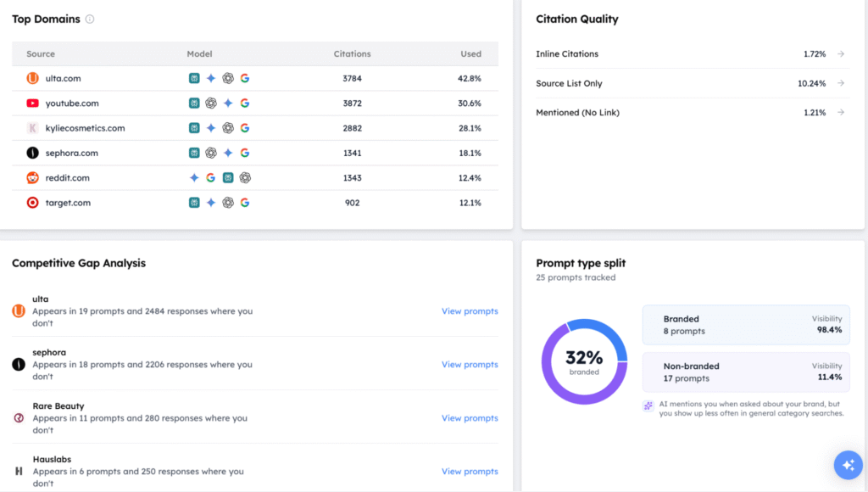Click the Google icon in the reddit.com row

click(211, 178)
